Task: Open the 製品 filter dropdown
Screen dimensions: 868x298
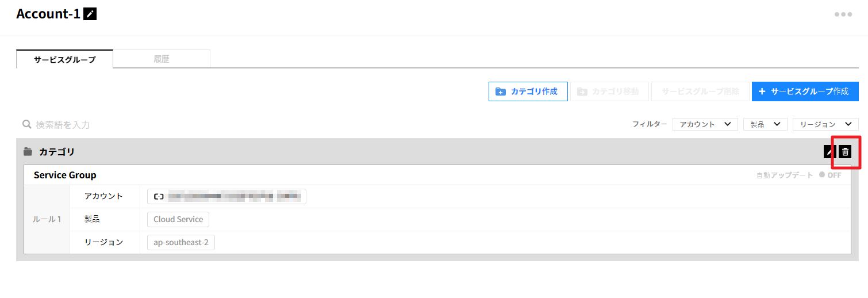Action: point(765,124)
